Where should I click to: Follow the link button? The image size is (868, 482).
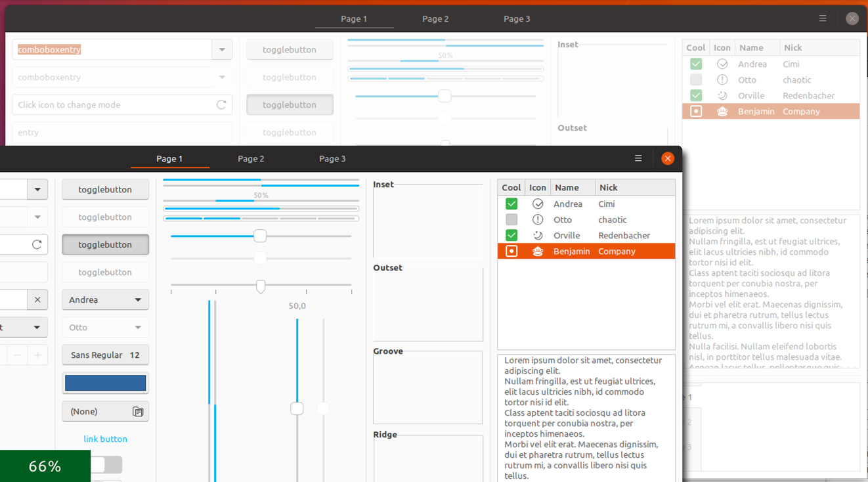105,439
